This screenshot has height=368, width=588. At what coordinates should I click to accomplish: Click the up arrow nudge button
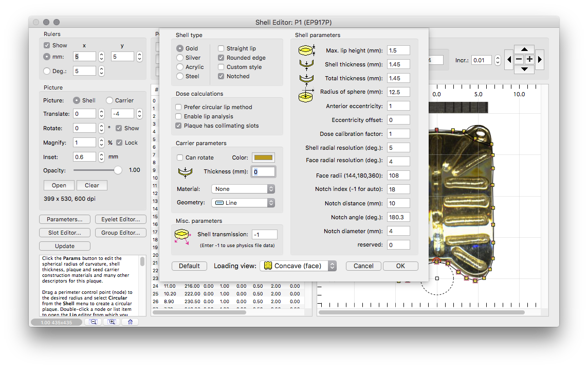[x=524, y=49]
